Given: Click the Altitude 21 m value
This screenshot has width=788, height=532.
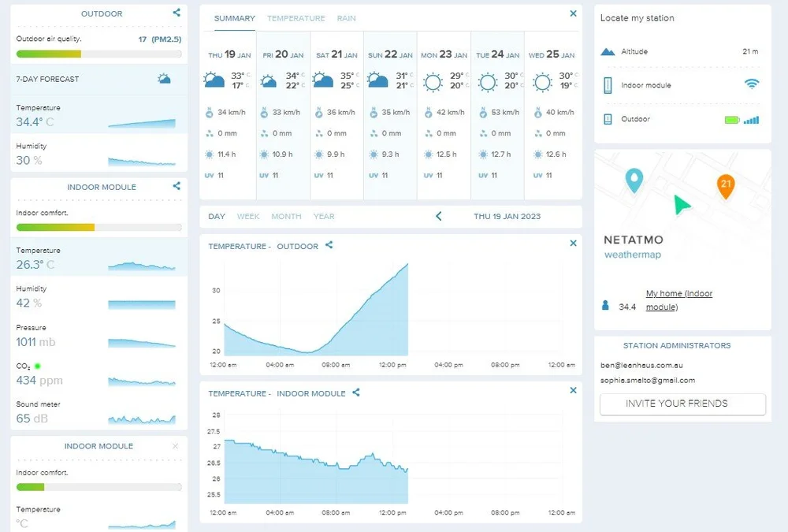Looking at the screenshot, I should [x=750, y=51].
